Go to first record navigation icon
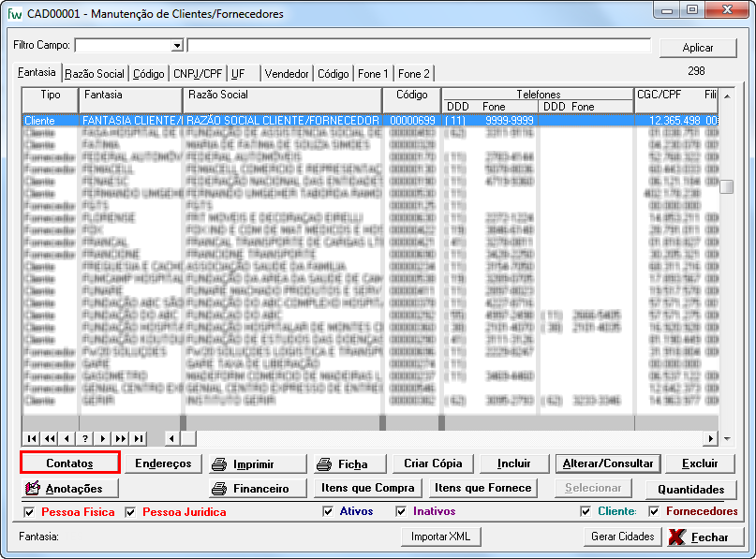Viewport: 756px width, 559px height. click(31, 438)
